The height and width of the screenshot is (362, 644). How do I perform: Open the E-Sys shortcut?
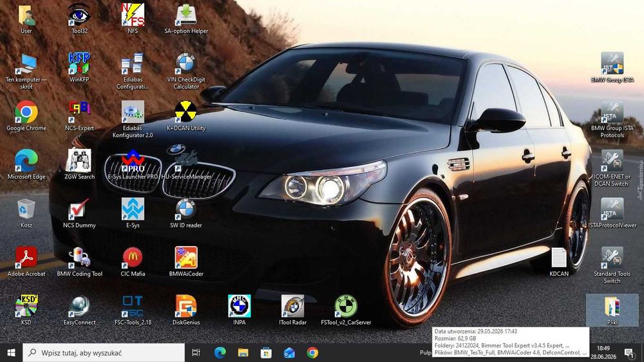[133, 213]
